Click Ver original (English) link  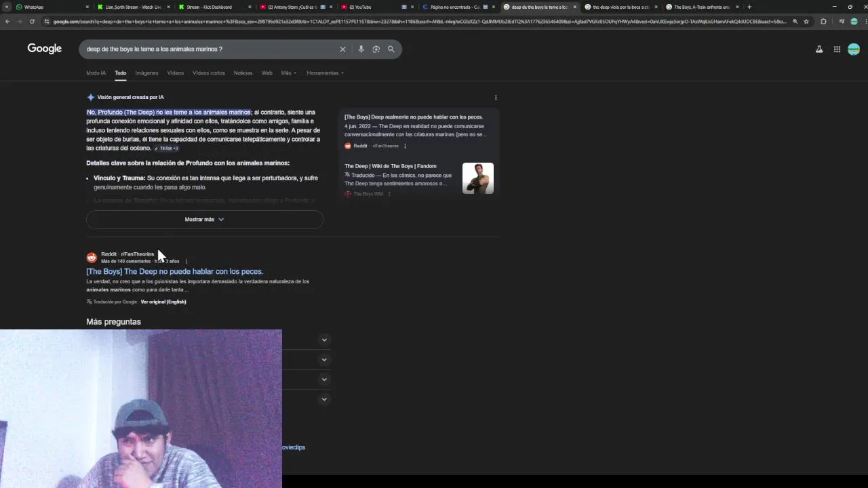pos(163,302)
